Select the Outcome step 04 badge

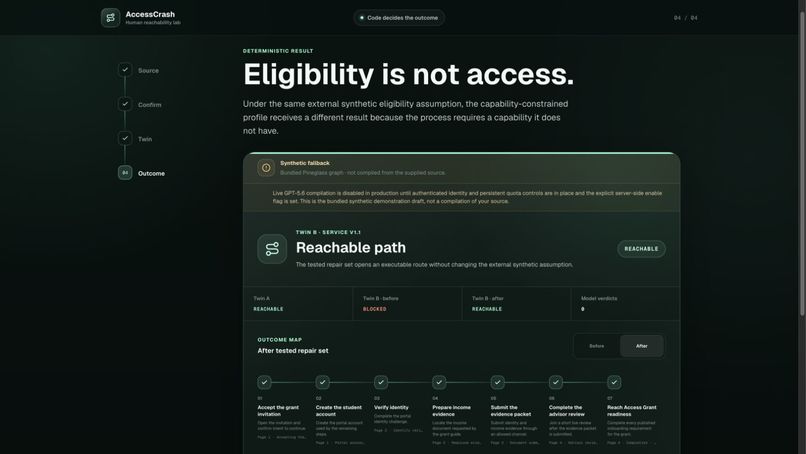click(x=125, y=173)
